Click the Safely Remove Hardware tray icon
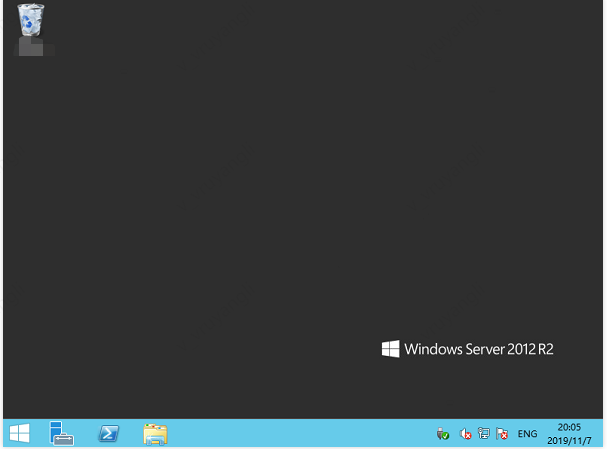Image resolution: width=607 pixels, height=449 pixels. tap(442, 434)
